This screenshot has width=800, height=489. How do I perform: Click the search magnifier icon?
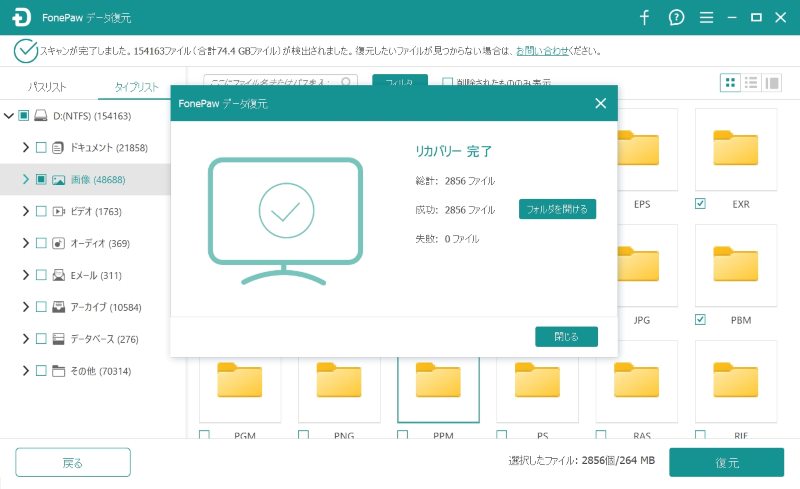click(x=346, y=82)
